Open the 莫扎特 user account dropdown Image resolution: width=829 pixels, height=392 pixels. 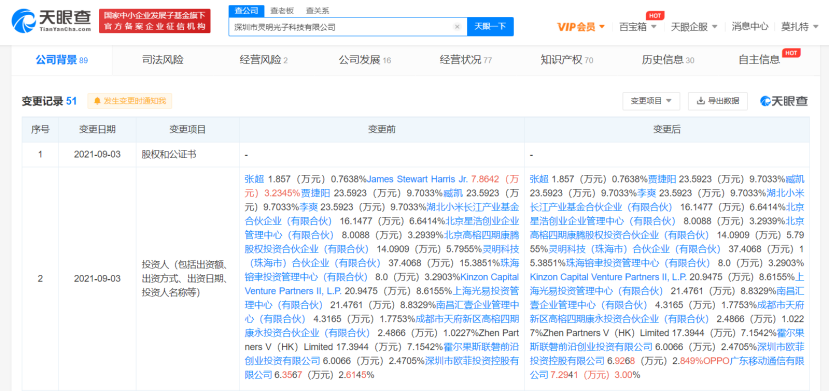(799, 26)
